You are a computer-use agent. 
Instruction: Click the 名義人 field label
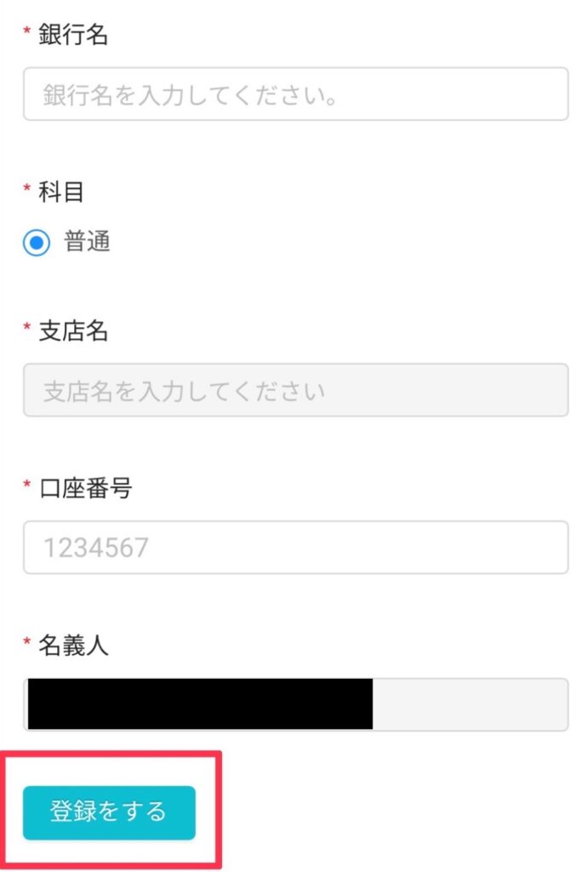[x=73, y=645]
